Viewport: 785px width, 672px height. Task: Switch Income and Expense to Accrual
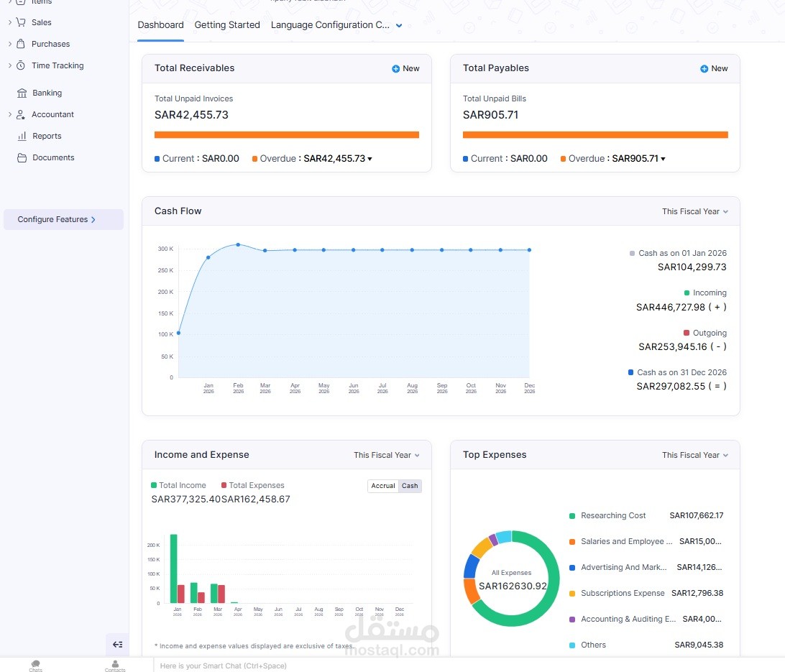(x=383, y=486)
